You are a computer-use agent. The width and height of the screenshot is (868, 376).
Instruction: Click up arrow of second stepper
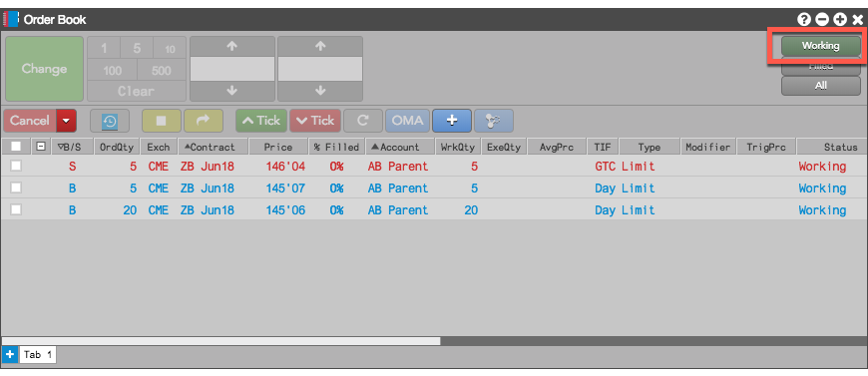pos(320,47)
